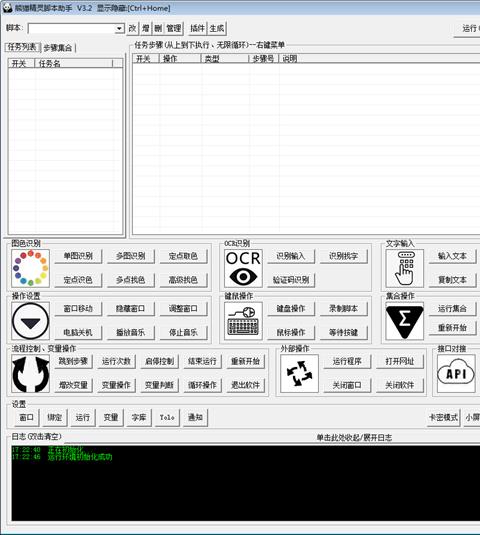This screenshot has height=535, width=480.
Task: Click the color wheel image recognition icon
Action: pos(30,268)
